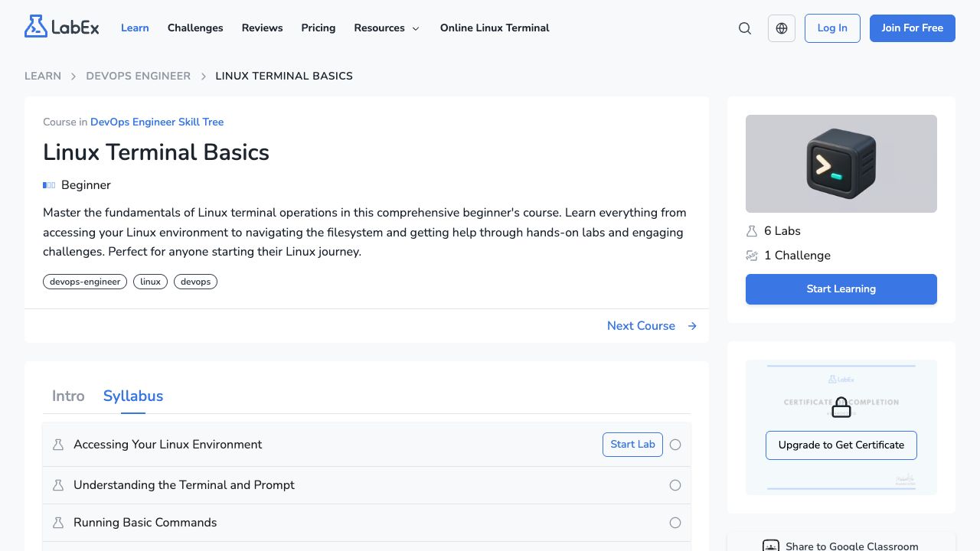Click flask icon for Running Basic Commands
980x551 pixels.
point(58,523)
